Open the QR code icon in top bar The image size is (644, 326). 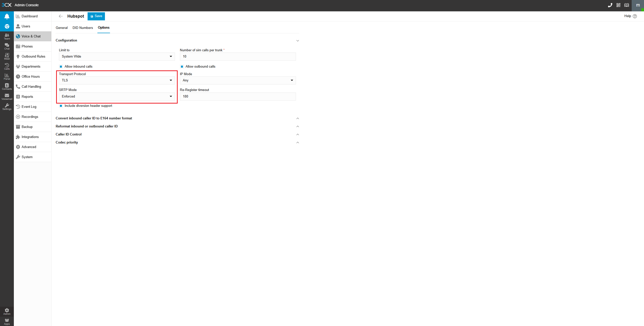pos(618,5)
